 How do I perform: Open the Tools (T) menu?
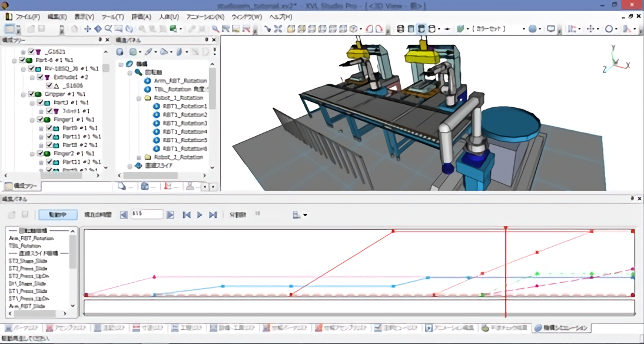112,17
